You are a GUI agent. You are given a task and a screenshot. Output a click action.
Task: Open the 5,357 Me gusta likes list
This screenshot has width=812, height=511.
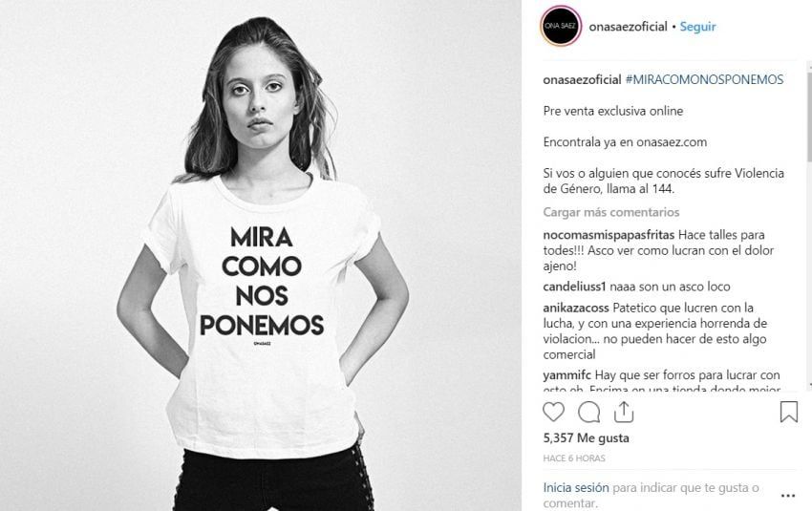[x=586, y=438]
